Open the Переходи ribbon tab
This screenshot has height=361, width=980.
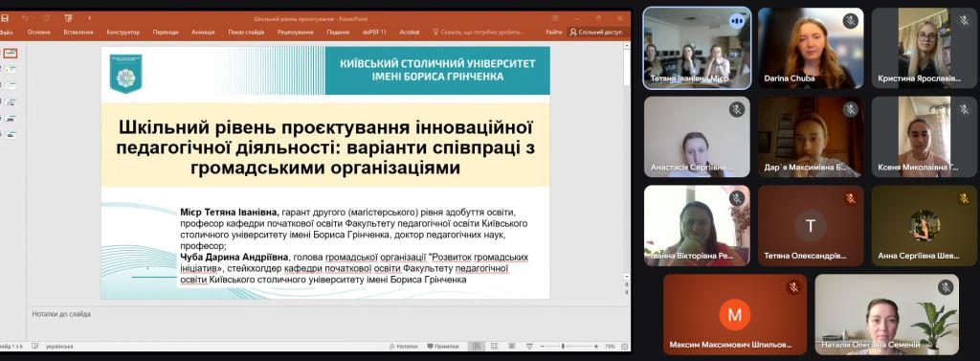pos(166,32)
